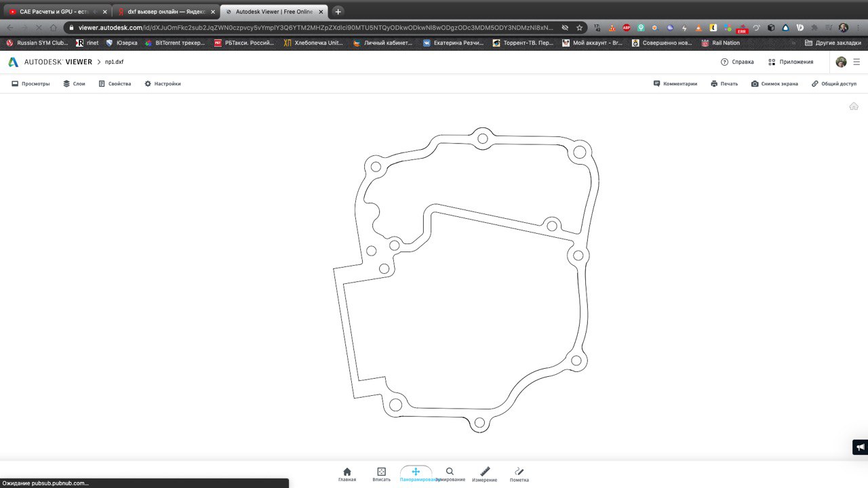The image size is (868, 488).
Task: Open Общий доступ sharing options
Action: click(834, 83)
